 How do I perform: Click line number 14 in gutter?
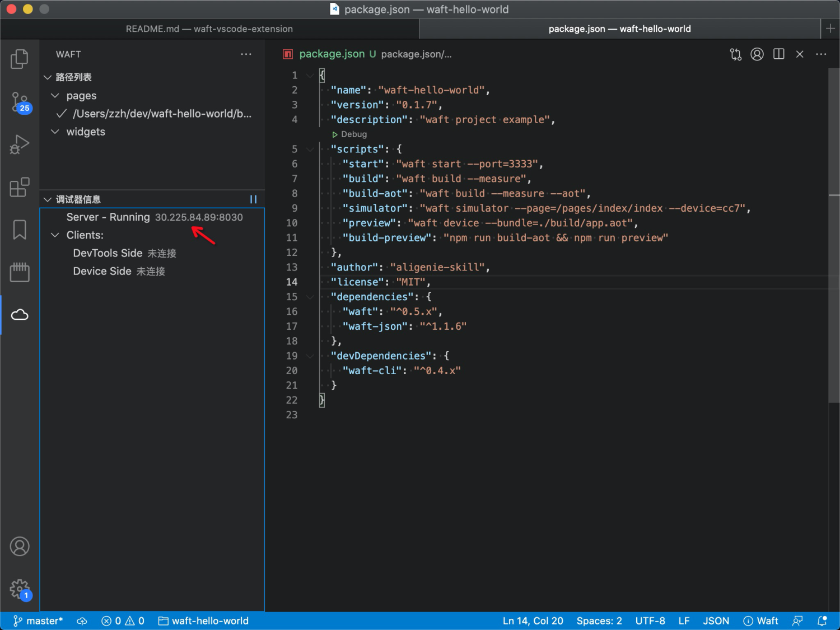point(292,282)
